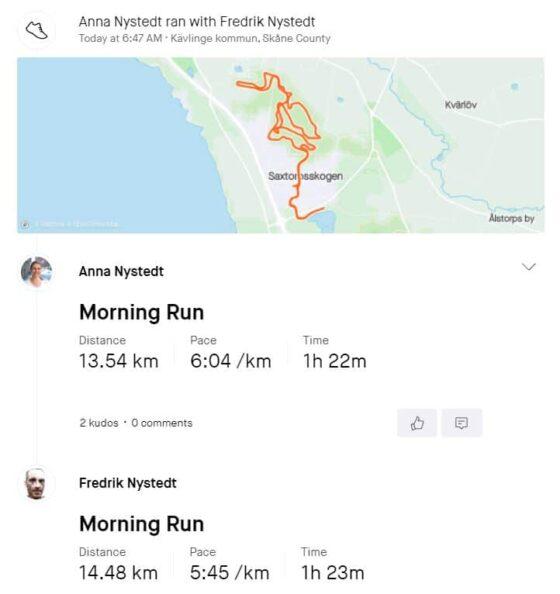The image size is (560, 594).
Task: Open Fredrik's Morning Run activity title
Action: coord(142,524)
